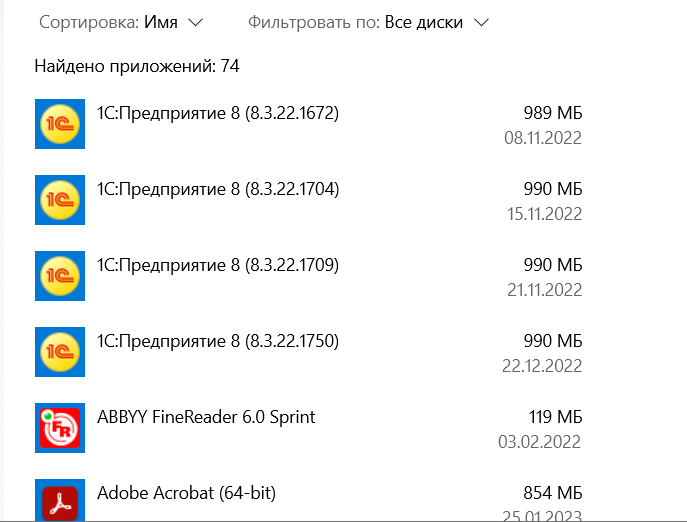Image resolution: width=687 pixels, height=522 pixels.
Task: Open the Фильтровать по: Все диски dropdown
Action: tap(368, 22)
